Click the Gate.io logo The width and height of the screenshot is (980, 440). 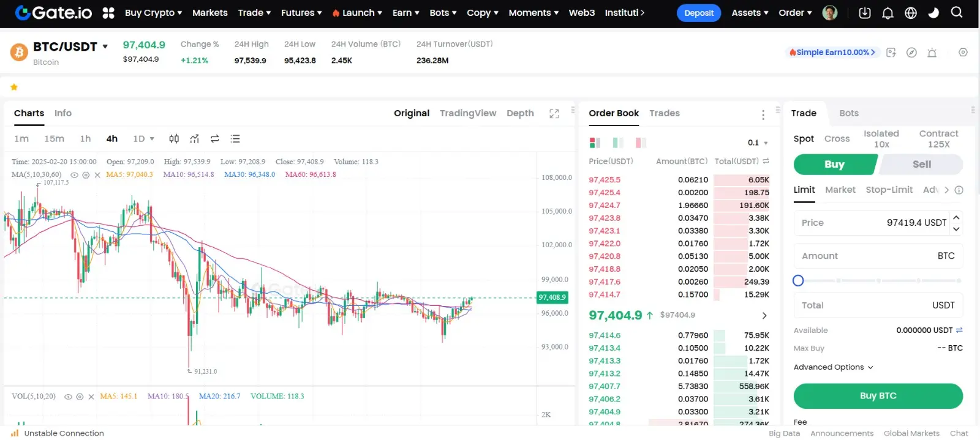53,13
